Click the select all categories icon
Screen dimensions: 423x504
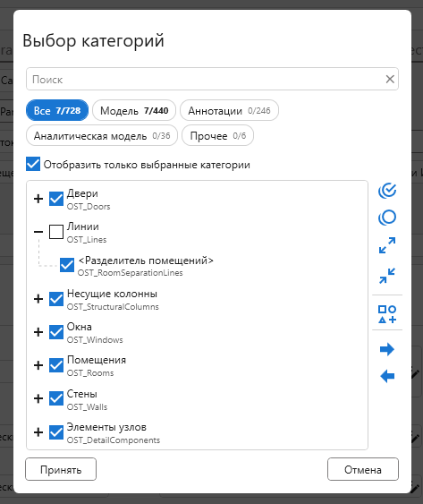point(387,191)
